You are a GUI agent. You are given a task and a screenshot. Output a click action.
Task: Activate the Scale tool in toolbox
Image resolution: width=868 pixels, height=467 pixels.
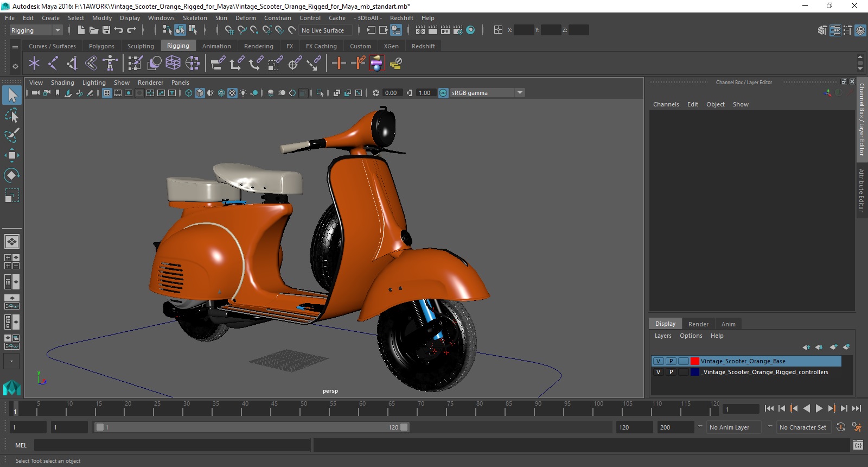[x=12, y=195]
